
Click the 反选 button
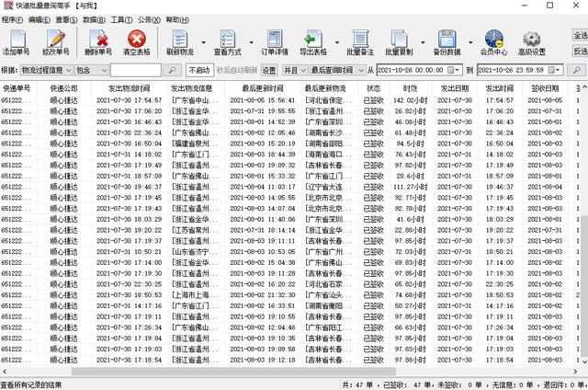(x=580, y=51)
